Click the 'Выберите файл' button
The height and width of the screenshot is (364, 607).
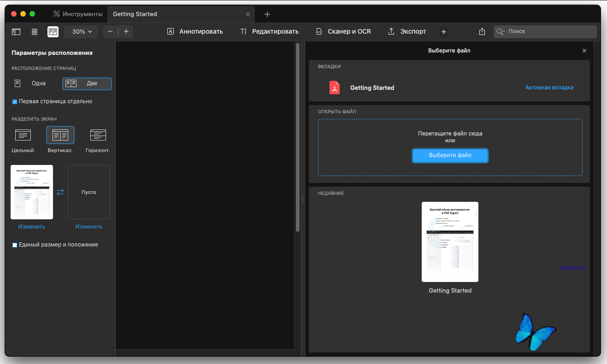450,156
